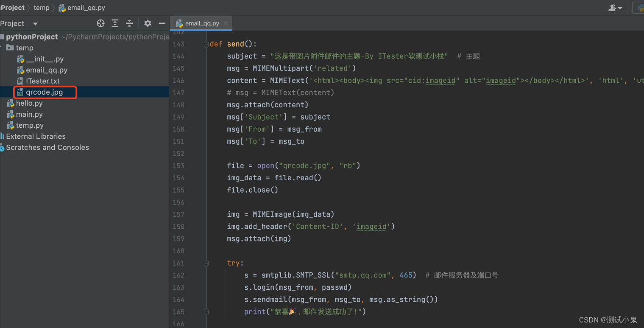Expand all nodes in Project tree
This screenshot has height=328, width=644.
pyautogui.click(x=115, y=23)
